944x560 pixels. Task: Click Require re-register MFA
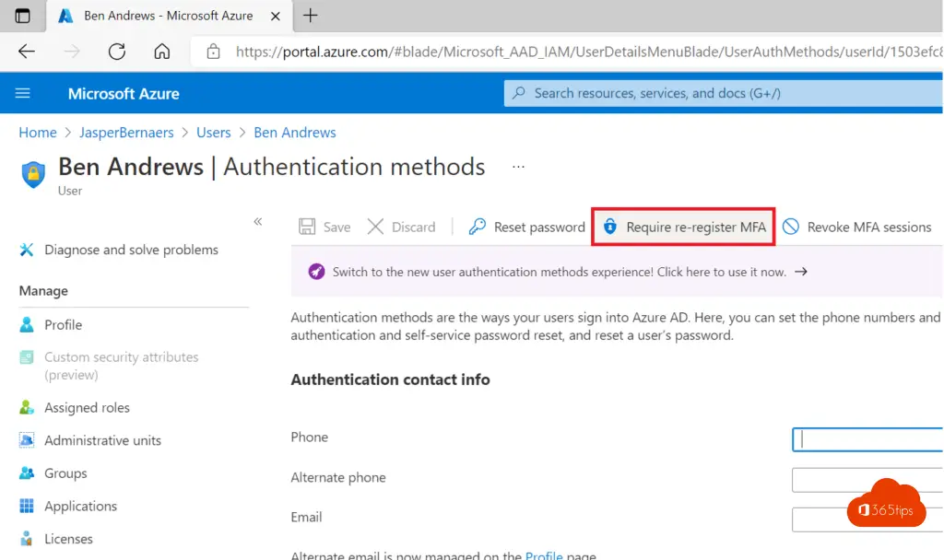[683, 227]
